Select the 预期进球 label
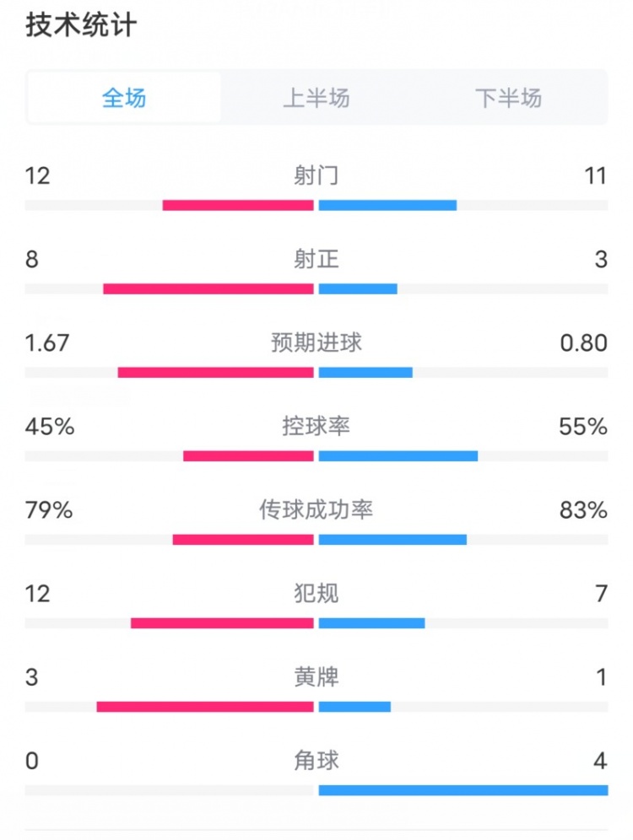 coord(316,342)
